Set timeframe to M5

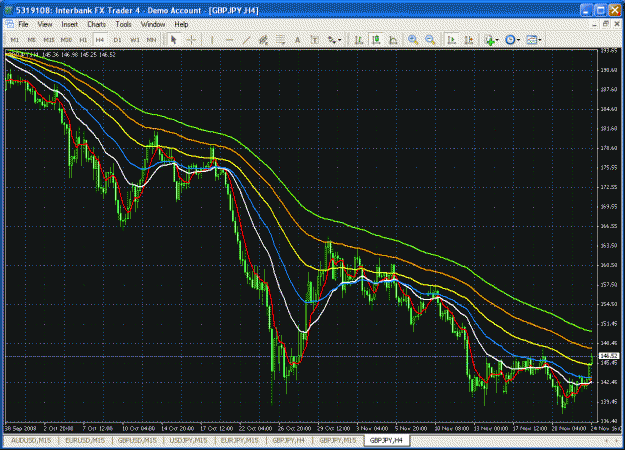(31, 40)
